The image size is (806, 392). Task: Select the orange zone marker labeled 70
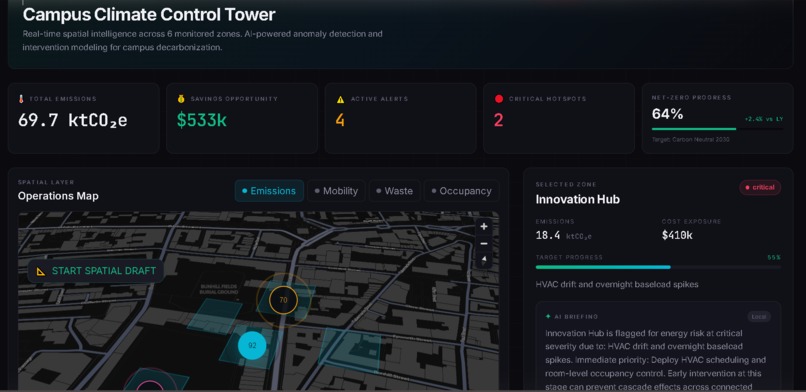pos(283,300)
